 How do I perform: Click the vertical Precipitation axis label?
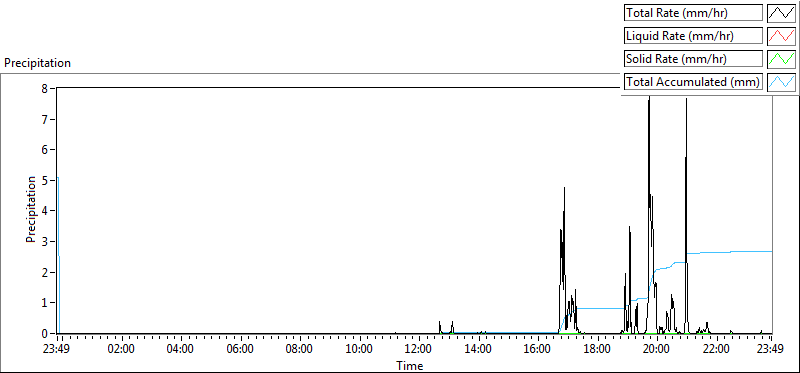point(31,209)
